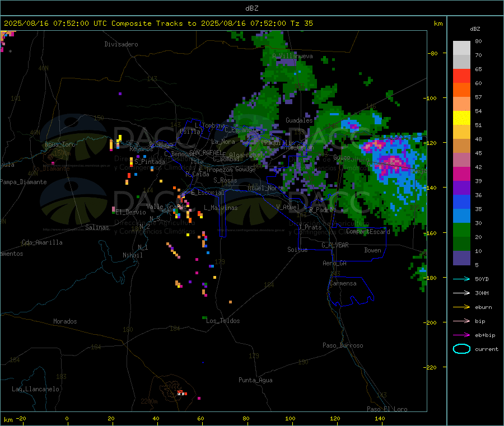Click the dark green 10–20 dBZ band
Image resolution: width=504 pixels, height=426 pixels.
tap(461, 244)
